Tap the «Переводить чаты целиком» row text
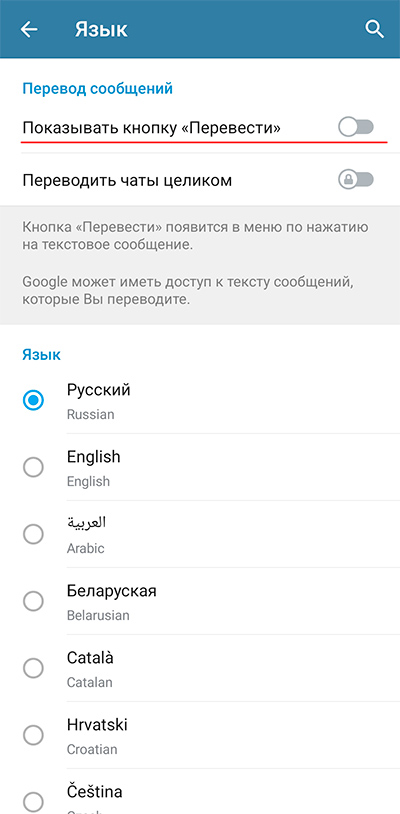 [x=127, y=181]
